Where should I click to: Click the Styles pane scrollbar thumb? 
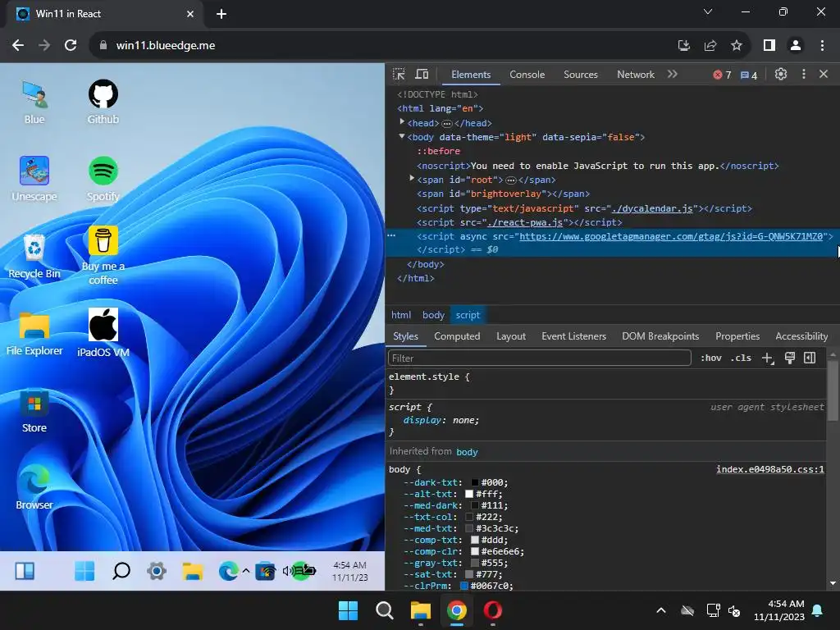833,390
